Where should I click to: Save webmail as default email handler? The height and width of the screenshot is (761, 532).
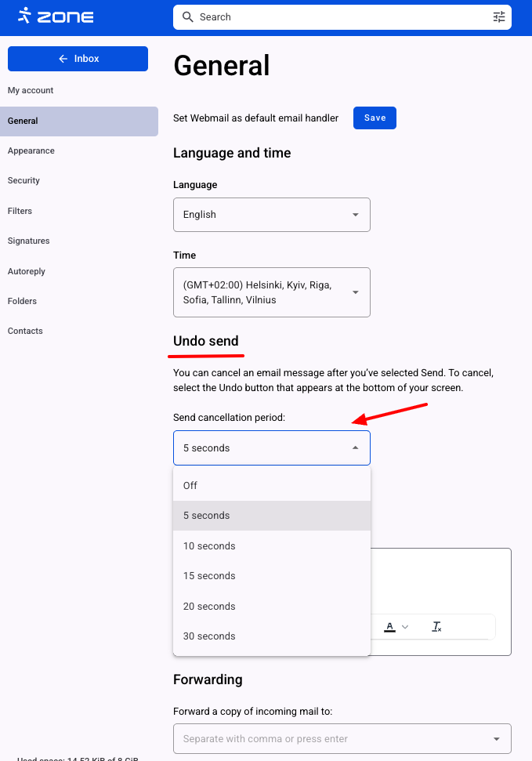click(x=375, y=118)
